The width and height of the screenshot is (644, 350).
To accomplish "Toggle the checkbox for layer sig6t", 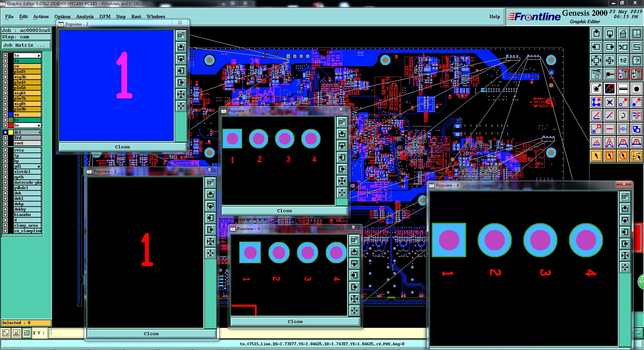I will tap(5, 93).
